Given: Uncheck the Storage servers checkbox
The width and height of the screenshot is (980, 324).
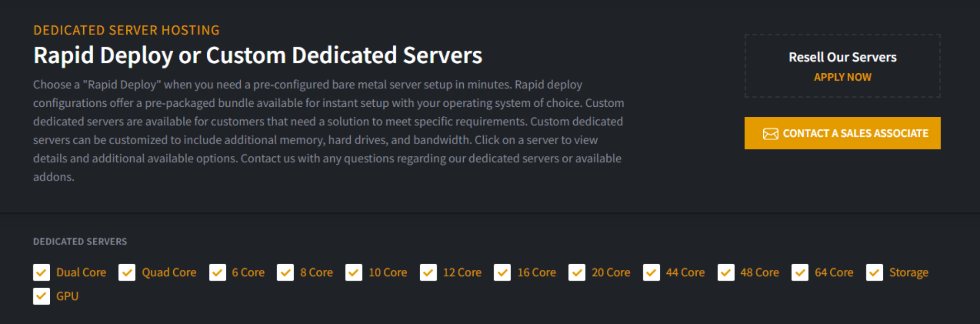Looking at the screenshot, I should pos(875,272).
